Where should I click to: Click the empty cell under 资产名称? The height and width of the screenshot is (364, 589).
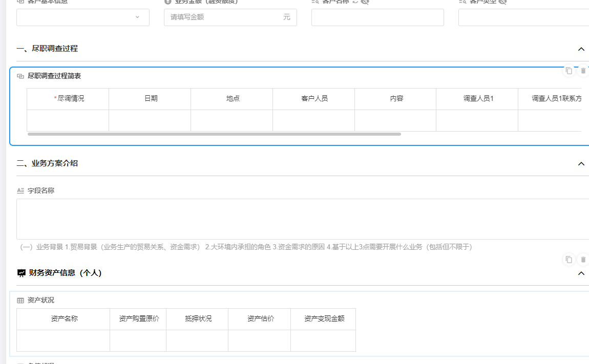64,340
